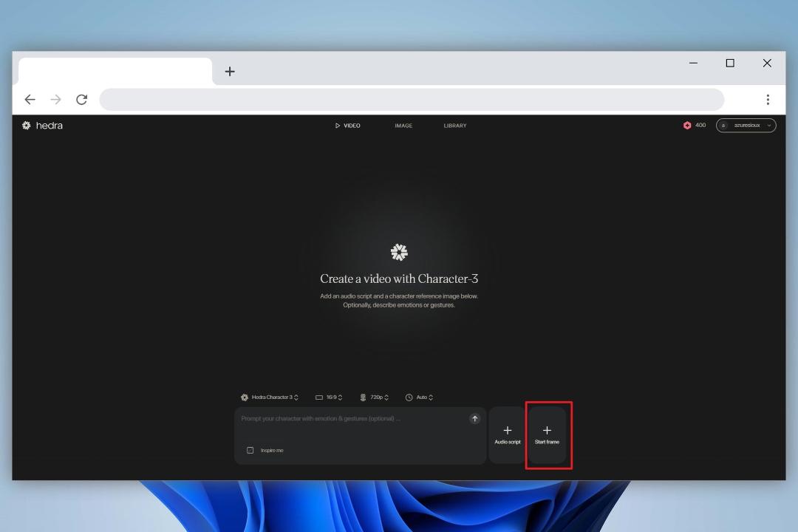The image size is (798, 532).
Task: Select the current blank browser tab
Action: pyautogui.click(x=115, y=71)
